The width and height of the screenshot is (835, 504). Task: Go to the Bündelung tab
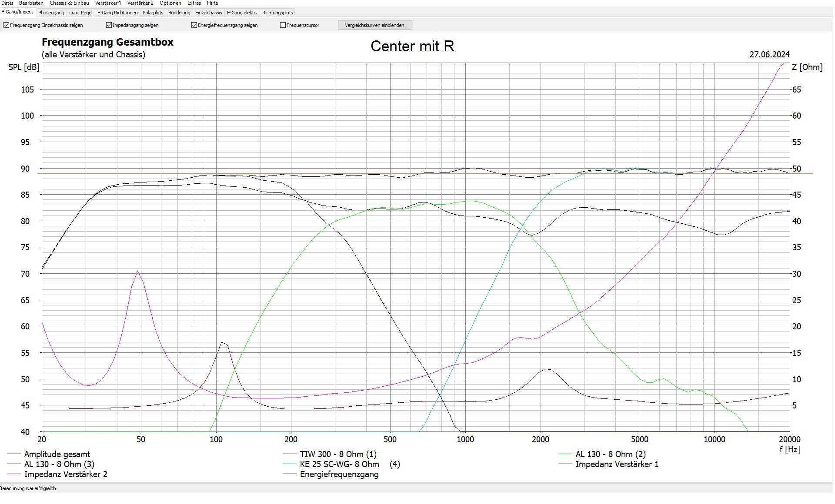179,13
